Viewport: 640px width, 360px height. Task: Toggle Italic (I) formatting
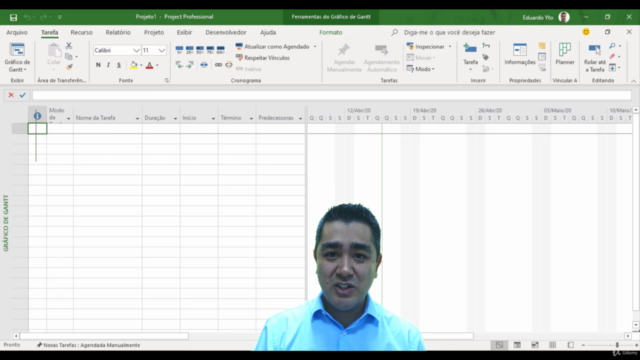pos(108,65)
